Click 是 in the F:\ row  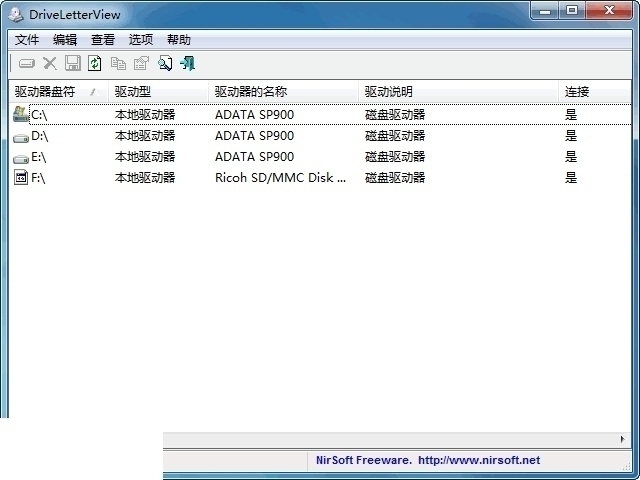click(x=571, y=178)
